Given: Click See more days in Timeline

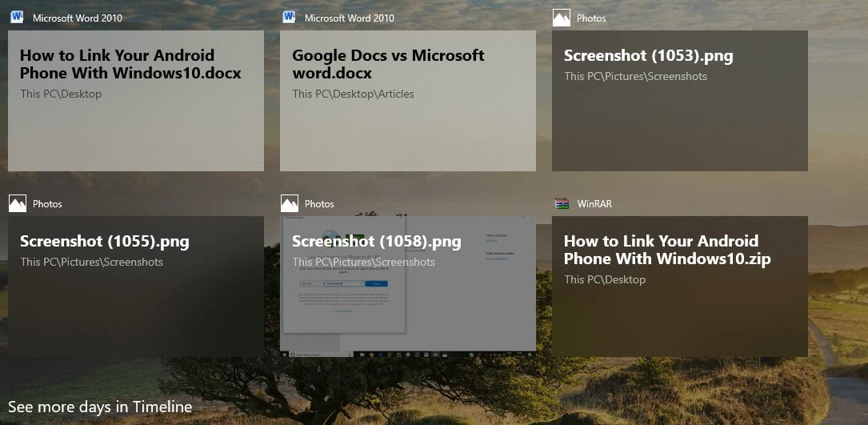Looking at the screenshot, I should [x=100, y=407].
